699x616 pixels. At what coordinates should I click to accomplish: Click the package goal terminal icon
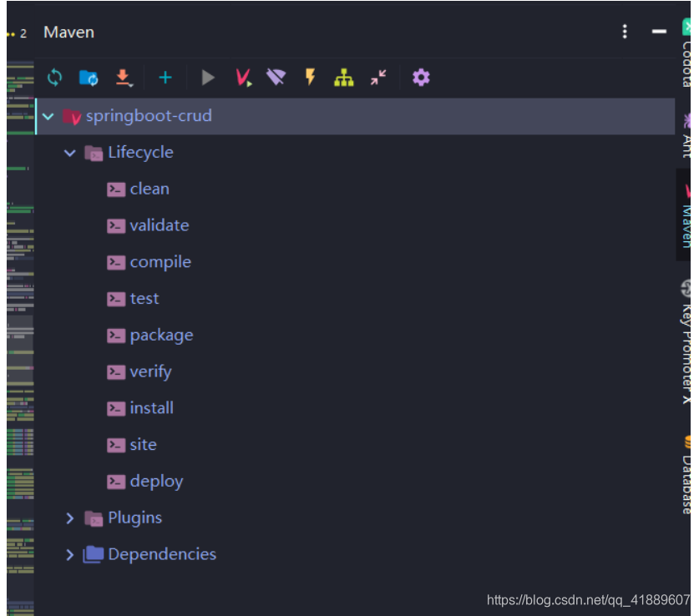[116, 336]
